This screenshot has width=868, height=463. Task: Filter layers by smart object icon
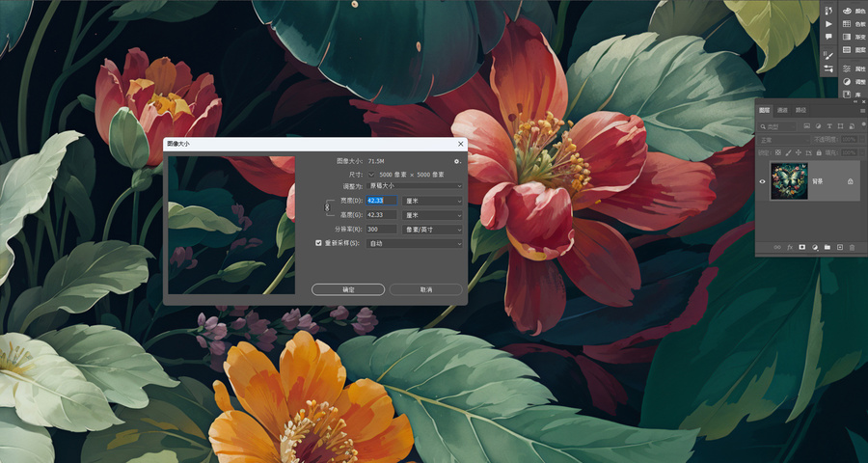tap(852, 126)
